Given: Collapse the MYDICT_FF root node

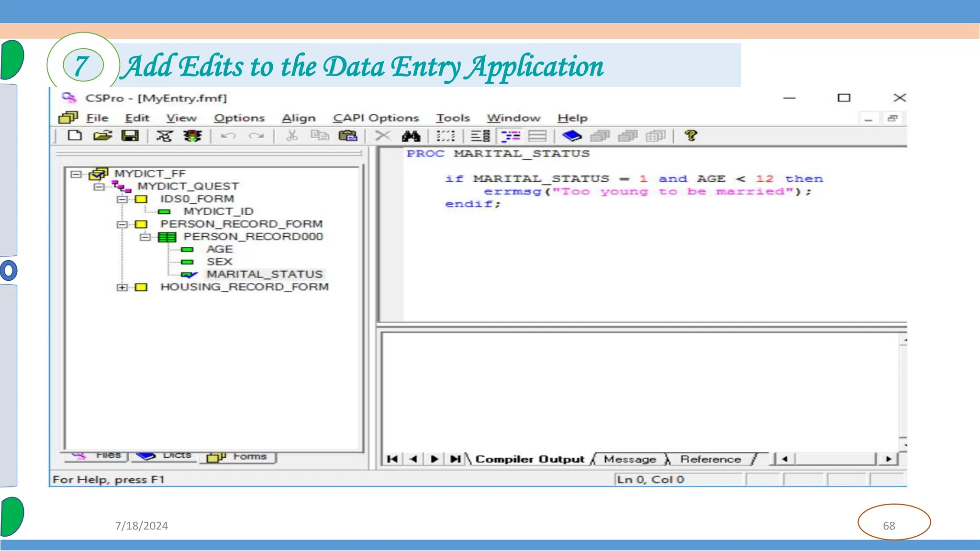Looking at the screenshot, I should coord(76,174).
